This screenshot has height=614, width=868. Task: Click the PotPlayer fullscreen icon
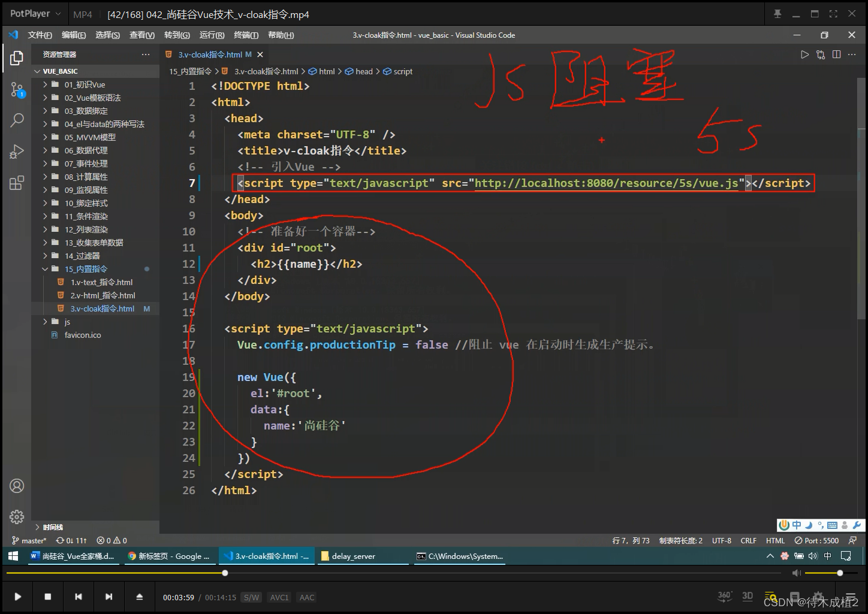(x=833, y=14)
